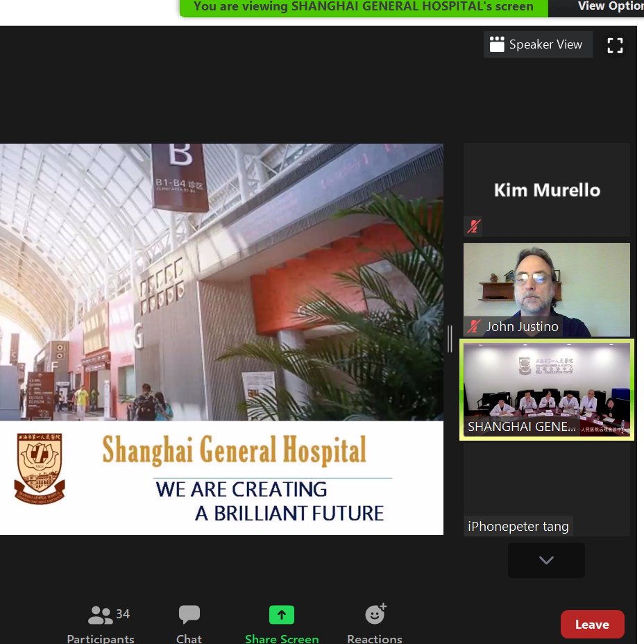Click John Justino's muted microphone icon
The width and height of the screenshot is (644, 644).
click(x=473, y=327)
